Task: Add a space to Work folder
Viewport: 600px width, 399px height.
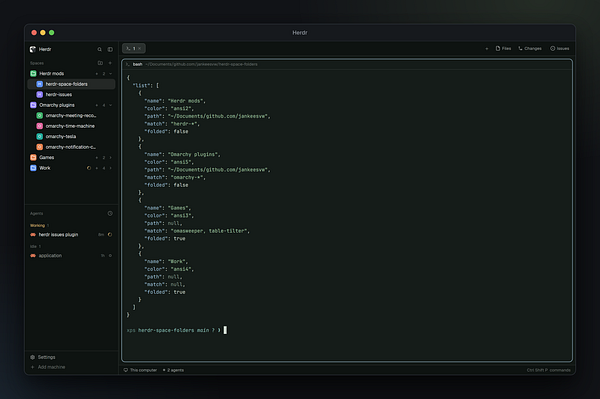Action: click(x=96, y=168)
